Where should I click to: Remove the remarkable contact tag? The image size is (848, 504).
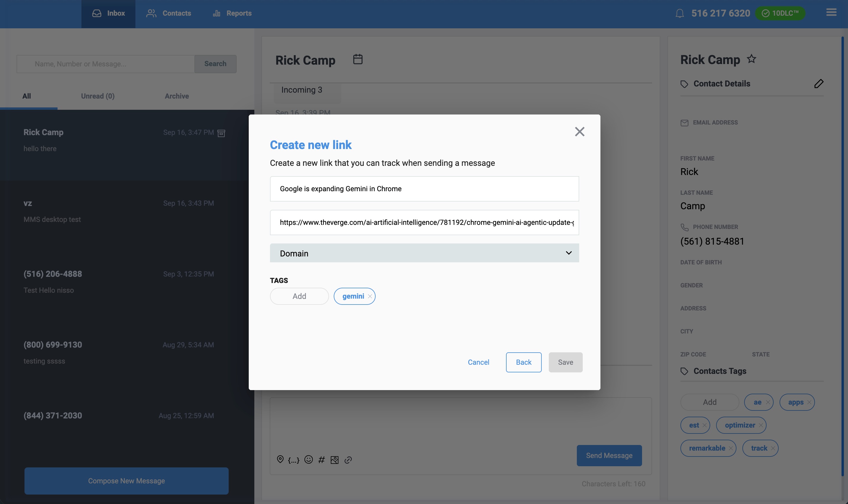point(730,448)
